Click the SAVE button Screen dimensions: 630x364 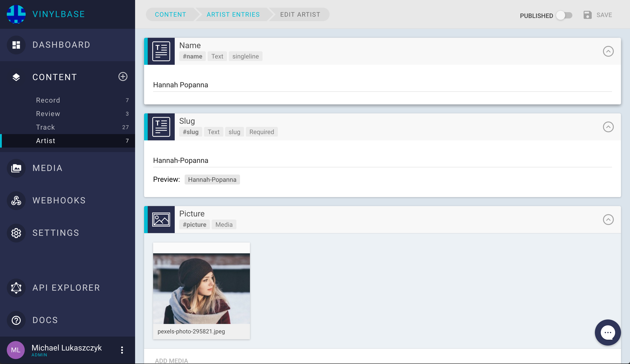[604, 15]
